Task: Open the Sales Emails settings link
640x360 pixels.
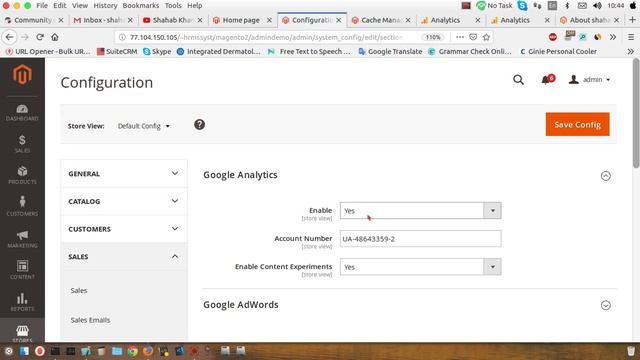Action: pyautogui.click(x=90, y=320)
